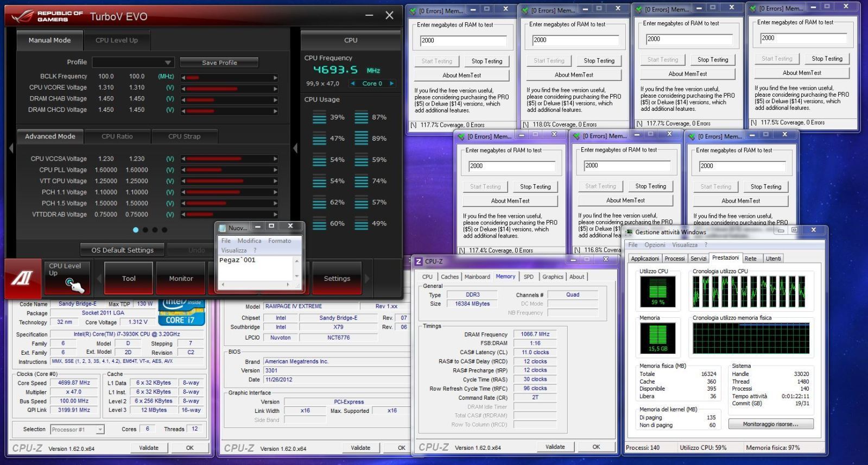Switch to CPU Strap tab
The height and width of the screenshot is (465, 868).
click(185, 136)
